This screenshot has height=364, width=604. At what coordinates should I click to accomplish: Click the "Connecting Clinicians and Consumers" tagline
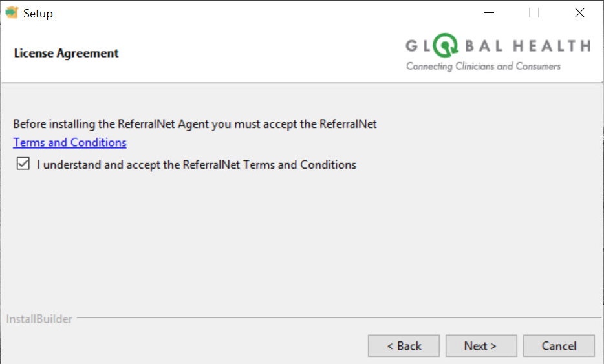tap(483, 66)
